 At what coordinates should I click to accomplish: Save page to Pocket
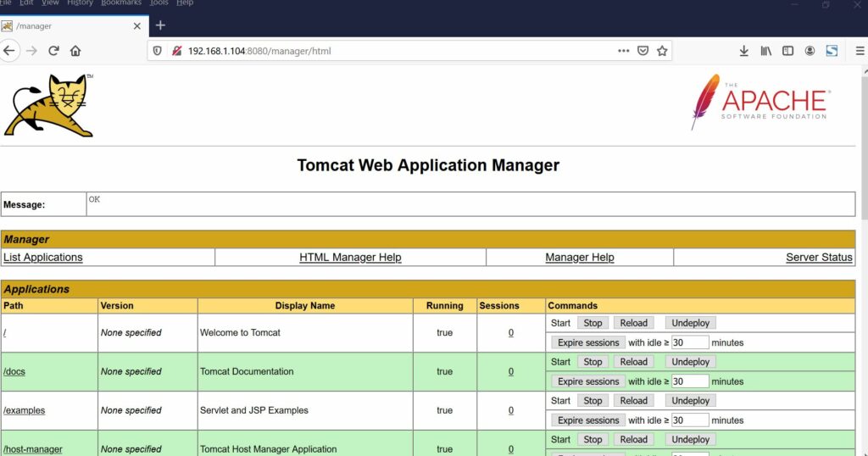tap(643, 51)
